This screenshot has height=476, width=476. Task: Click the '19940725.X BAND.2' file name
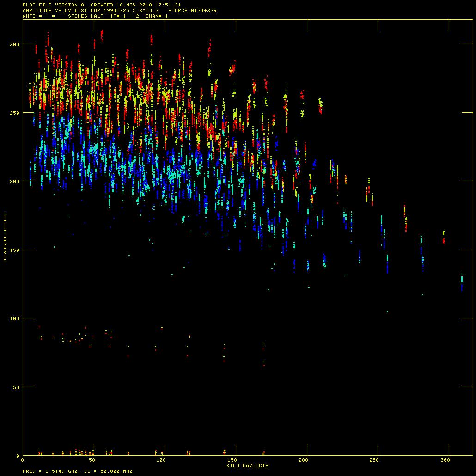pyautogui.click(x=131, y=10)
